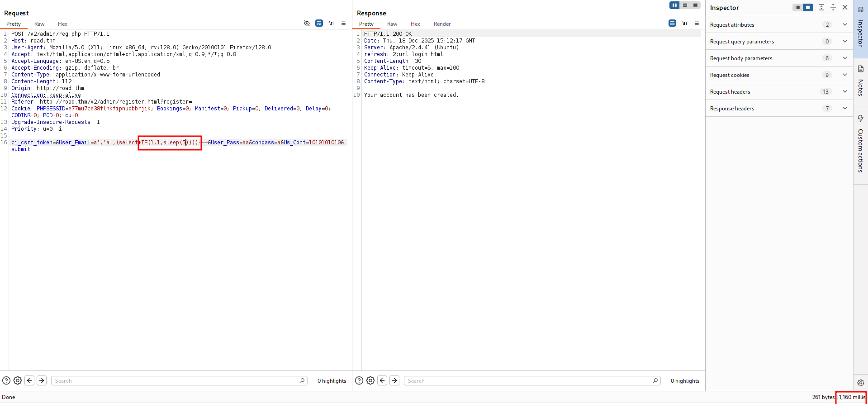Screen dimensions: 868x404
Task: Select side-by-side layout icon above Response
Action: tap(674, 5)
